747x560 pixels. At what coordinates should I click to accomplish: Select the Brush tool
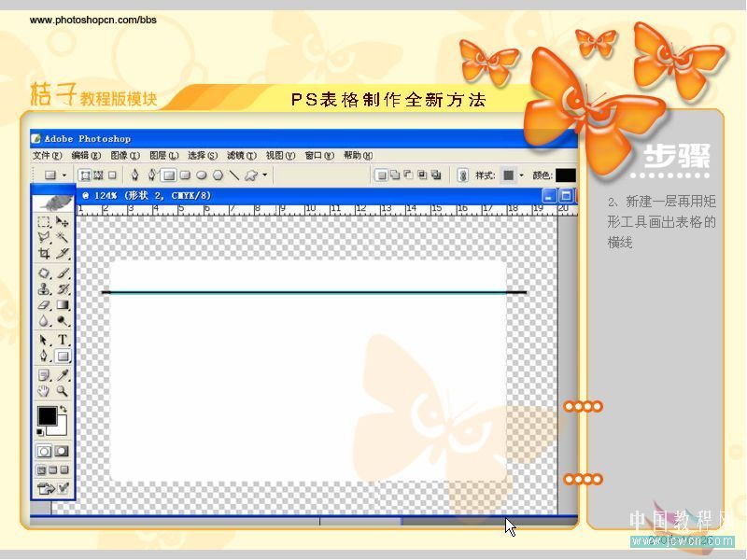[62, 273]
